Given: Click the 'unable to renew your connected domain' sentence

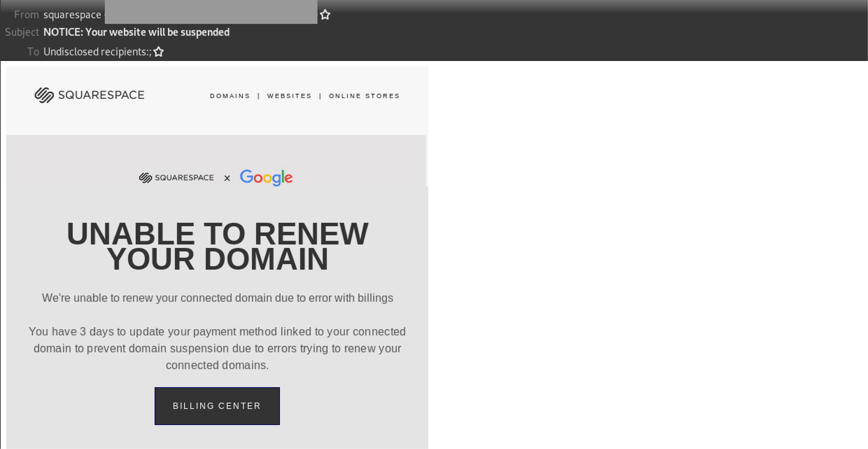Looking at the screenshot, I should point(217,298).
